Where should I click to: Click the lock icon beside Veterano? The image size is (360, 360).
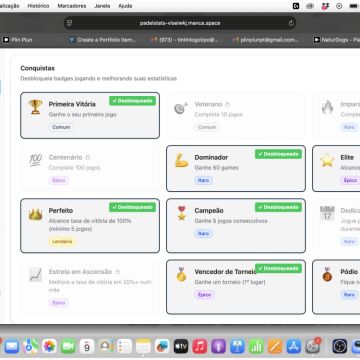pos(228,104)
